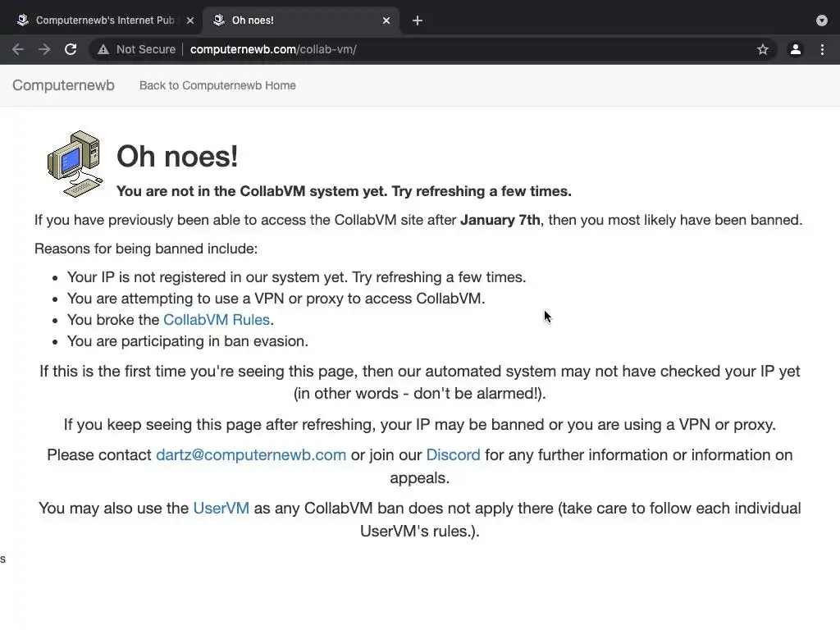Click the Not Secure warning icon
The image size is (840, 630).
(103, 49)
